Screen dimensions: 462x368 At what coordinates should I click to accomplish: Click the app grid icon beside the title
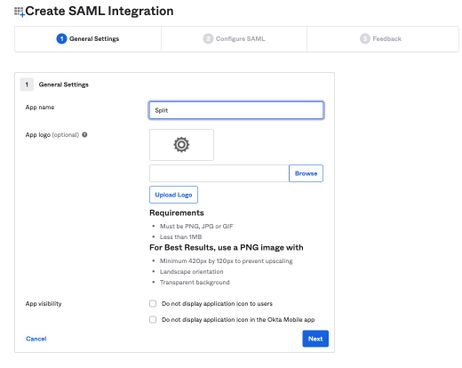tap(19, 12)
